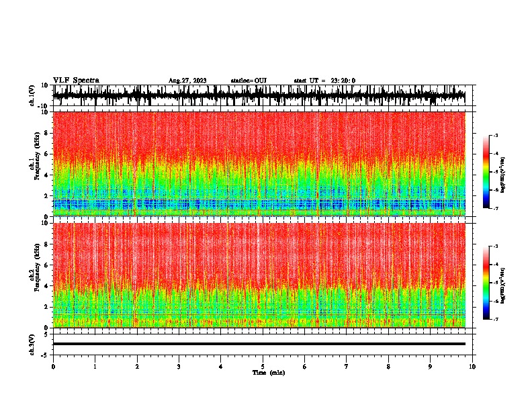Click the "-7" label on ch.2 color scale
This screenshot has height=411, width=532.
click(x=495, y=319)
